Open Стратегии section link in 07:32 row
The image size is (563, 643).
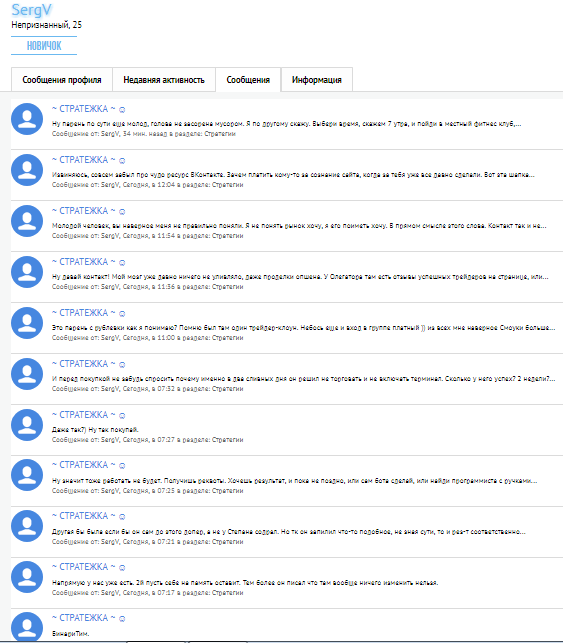click(228, 389)
